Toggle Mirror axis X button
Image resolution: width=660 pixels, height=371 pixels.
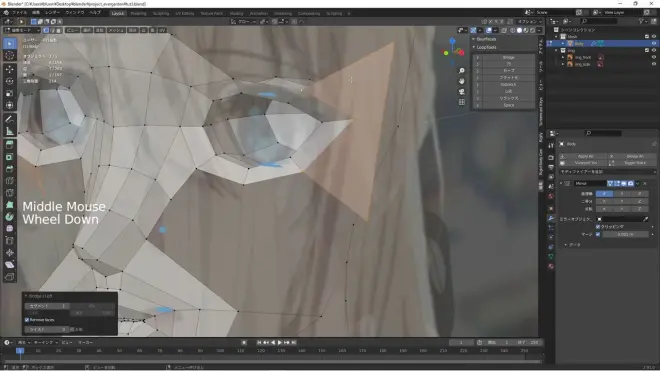click(x=604, y=194)
